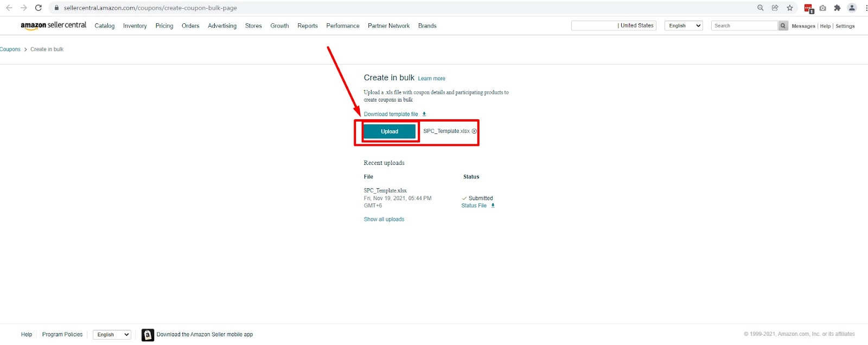Open the Partner Network menu
The width and height of the screenshot is (868, 345).
pos(388,25)
